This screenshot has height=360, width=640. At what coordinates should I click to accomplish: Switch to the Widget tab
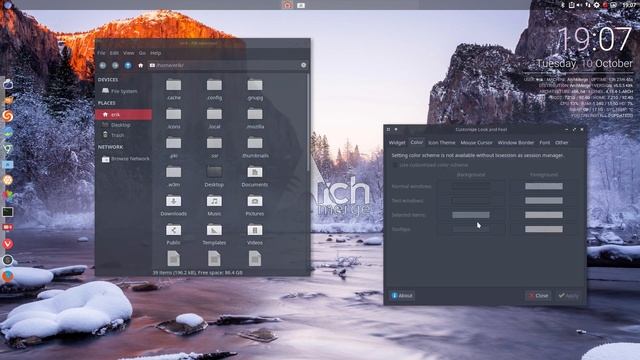click(397, 142)
